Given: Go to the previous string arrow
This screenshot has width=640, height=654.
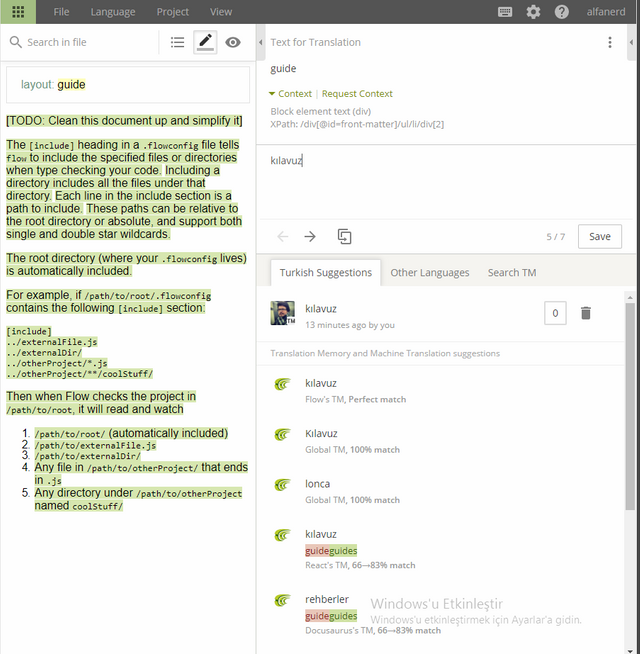Looking at the screenshot, I should tap(282, 236).
